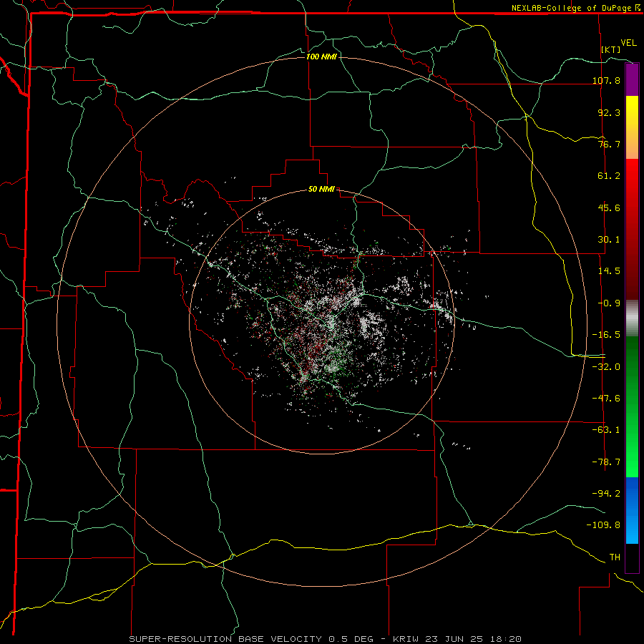Viewport: 644px width, 644px height.
Task: Click the 76.7 velocity scale value
Action: pyautogui.click(x=609, y=144)
